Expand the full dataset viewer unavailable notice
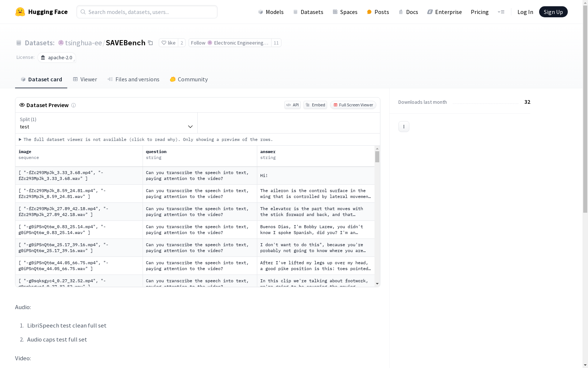 [x=146, y=139]
